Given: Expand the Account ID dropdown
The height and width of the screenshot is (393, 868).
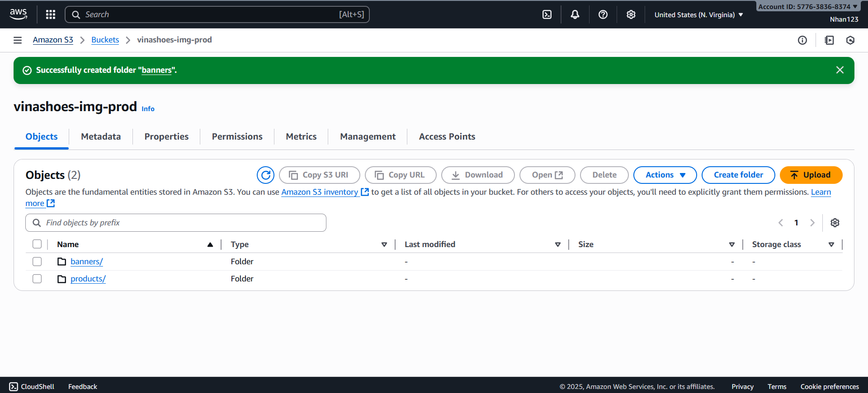Looking at the screenshot, I should tap(807, 6).
